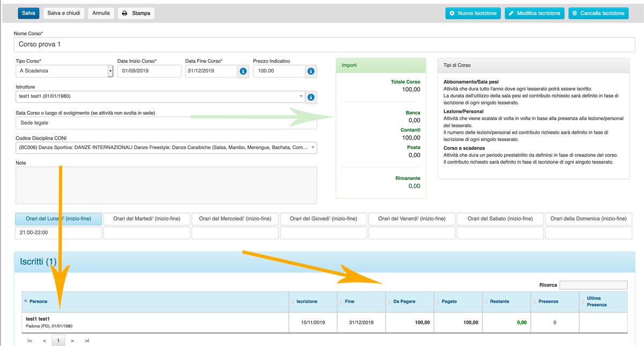Click info icon next to Data Fine Corso
The image size is (644, 346).
pyautogui.click(x=243, y=71)
